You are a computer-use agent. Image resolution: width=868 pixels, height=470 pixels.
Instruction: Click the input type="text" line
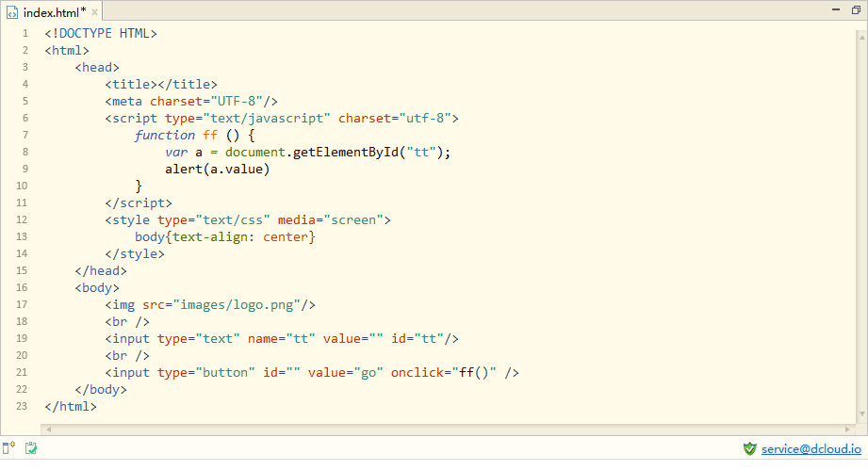282,339
